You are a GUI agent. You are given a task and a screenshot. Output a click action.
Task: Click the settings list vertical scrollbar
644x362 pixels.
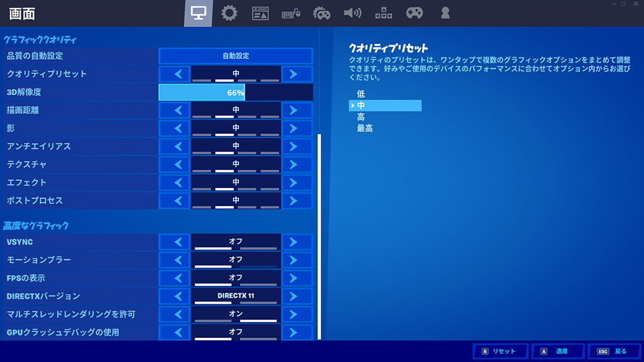[x=319, y=236]
